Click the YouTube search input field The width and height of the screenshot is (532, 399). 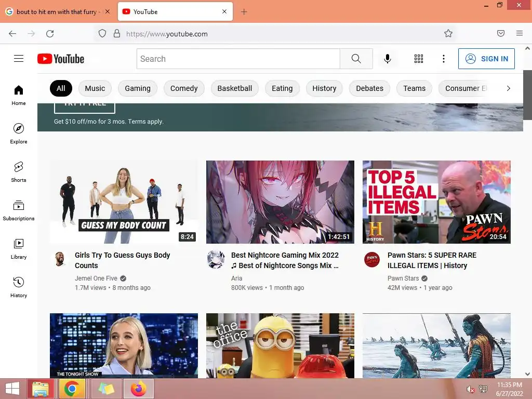(238, 59)
